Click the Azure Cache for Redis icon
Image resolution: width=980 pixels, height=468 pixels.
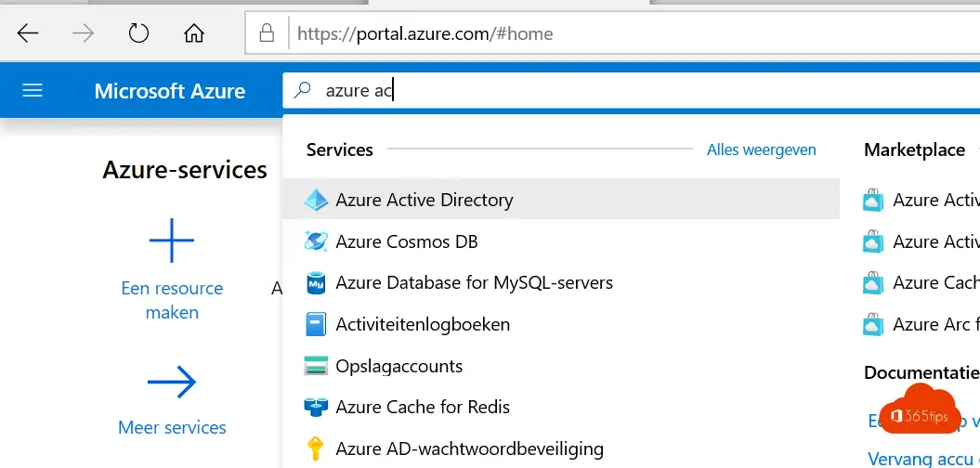(316, 408)
